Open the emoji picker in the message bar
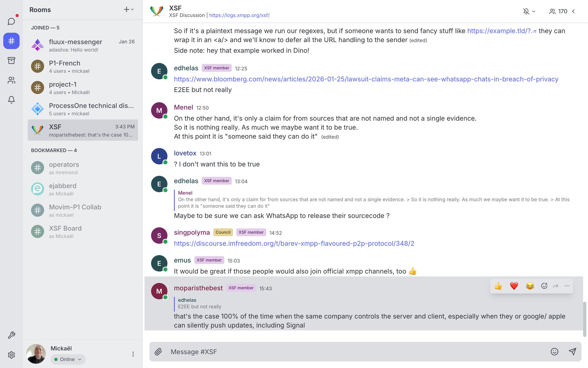Screen dimensions: 588x368 point(554,352)
